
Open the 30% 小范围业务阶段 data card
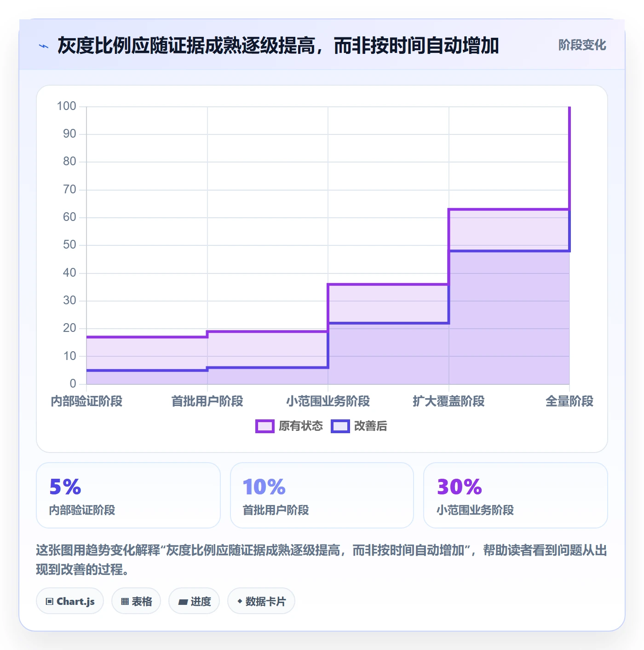click(x=516, y=495)
